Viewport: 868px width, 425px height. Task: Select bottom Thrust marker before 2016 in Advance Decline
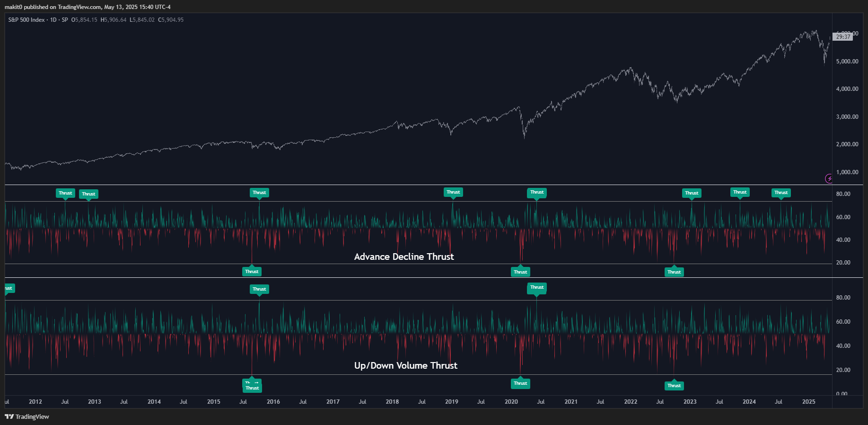point(252,272)
